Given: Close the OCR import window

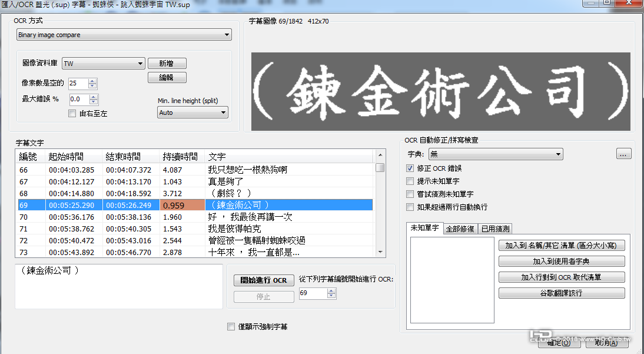Looking at the screenshot, I should click(628, 3).
